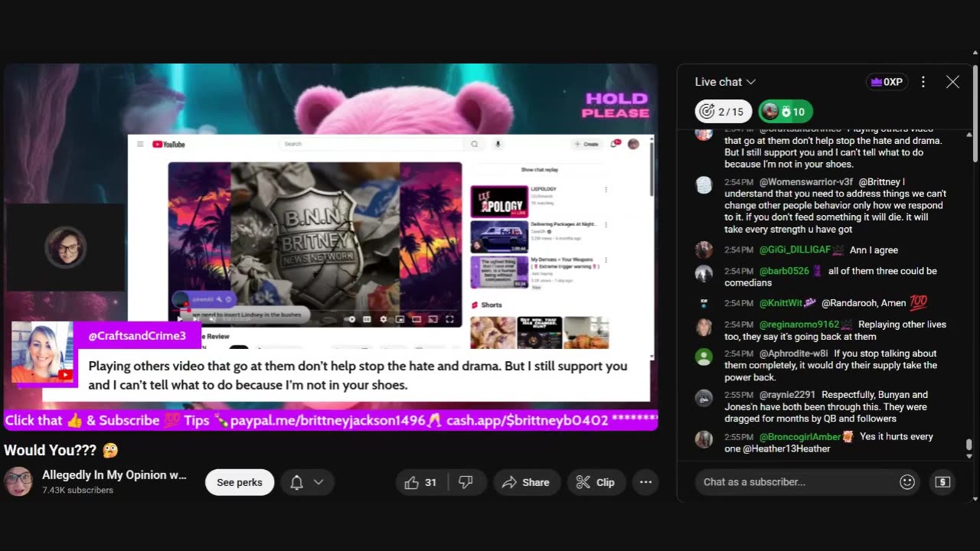Screen dimensions: 980x551
Task: Click Show chat replay in embedded page
Action: point(540,170)
